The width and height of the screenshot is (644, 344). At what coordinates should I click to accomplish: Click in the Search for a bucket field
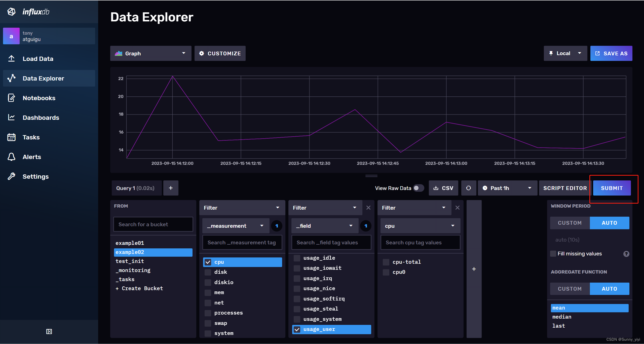pyautogui.click(x=153, y=224)
